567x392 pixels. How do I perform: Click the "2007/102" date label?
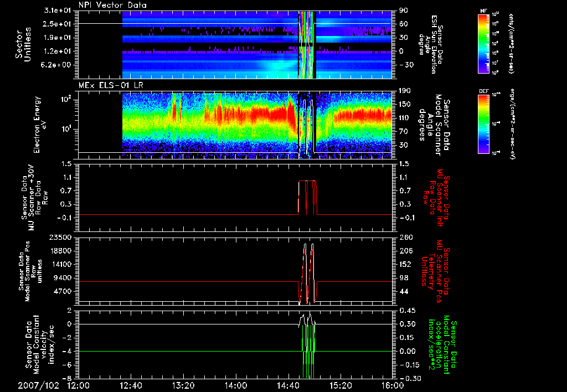[x=39, y=386]
